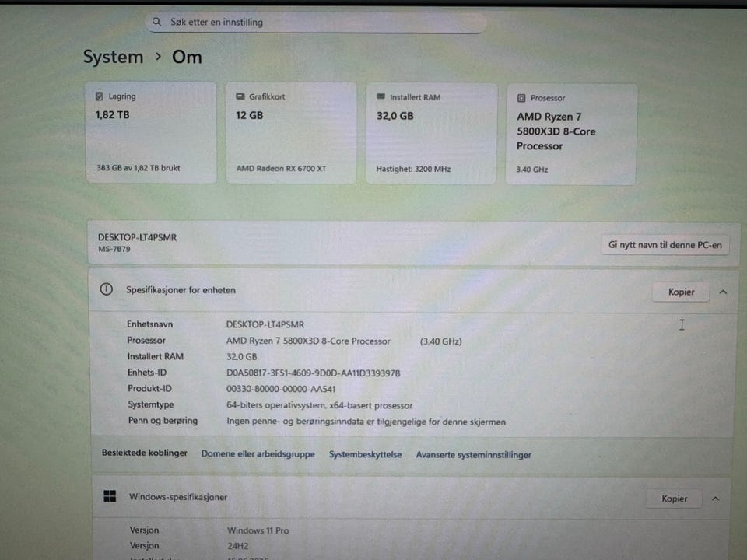
Task: Click the 'AMD Radeon RX 6700 XT' text
Action: click(x=281, y=168)
